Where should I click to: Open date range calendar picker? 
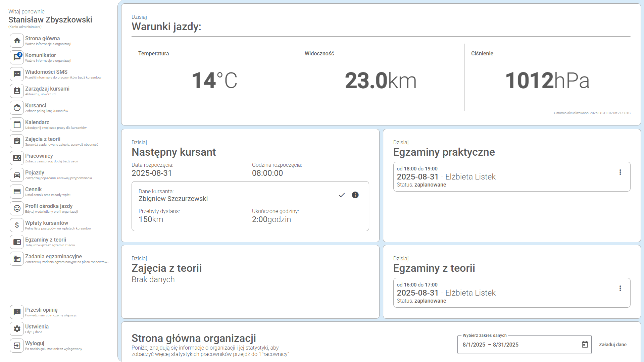585,345
